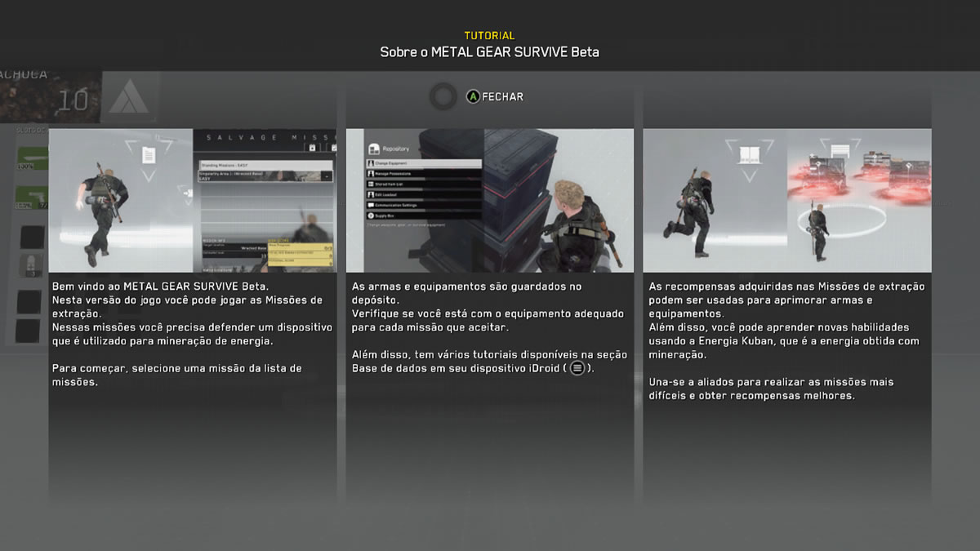Click the yellow TUTORIAL heading label
Image resolution: width=980 pixels, height=551 pixels.
click(490, 36)
